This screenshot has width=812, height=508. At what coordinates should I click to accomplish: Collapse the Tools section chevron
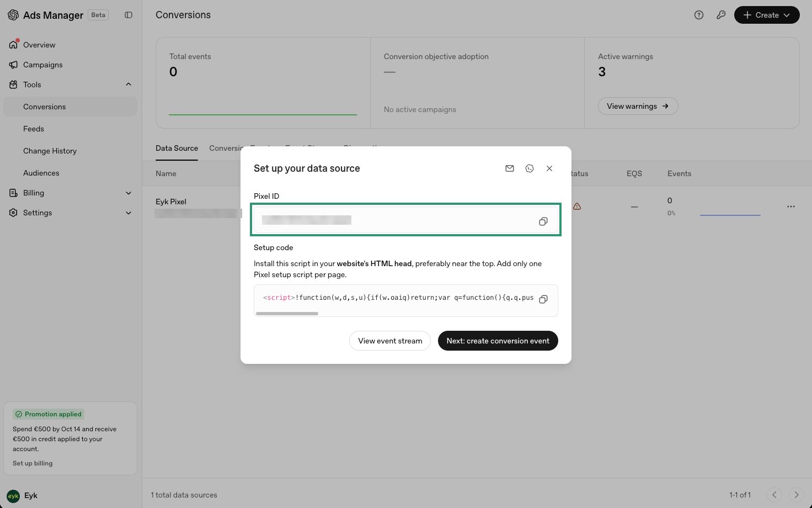coord(129,84)
